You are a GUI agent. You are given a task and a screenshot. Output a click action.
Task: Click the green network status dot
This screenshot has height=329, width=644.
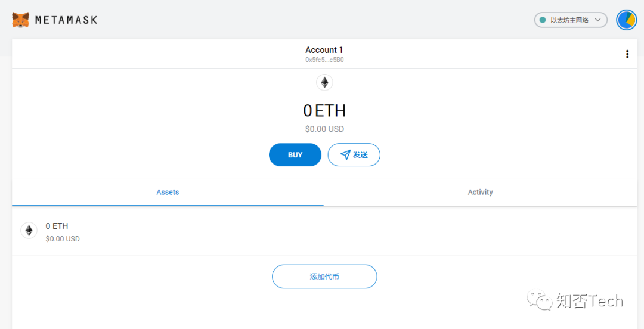pyautogui.click(x=543, y=20)
